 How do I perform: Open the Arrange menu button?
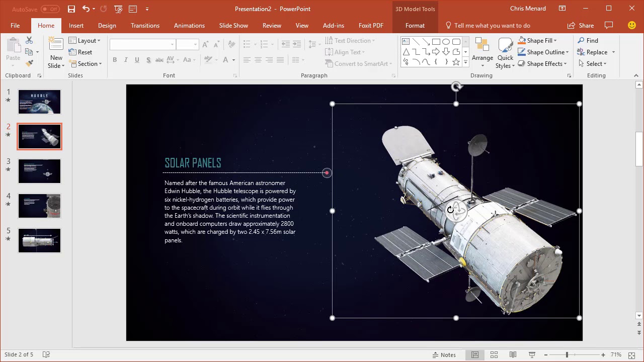482,53
